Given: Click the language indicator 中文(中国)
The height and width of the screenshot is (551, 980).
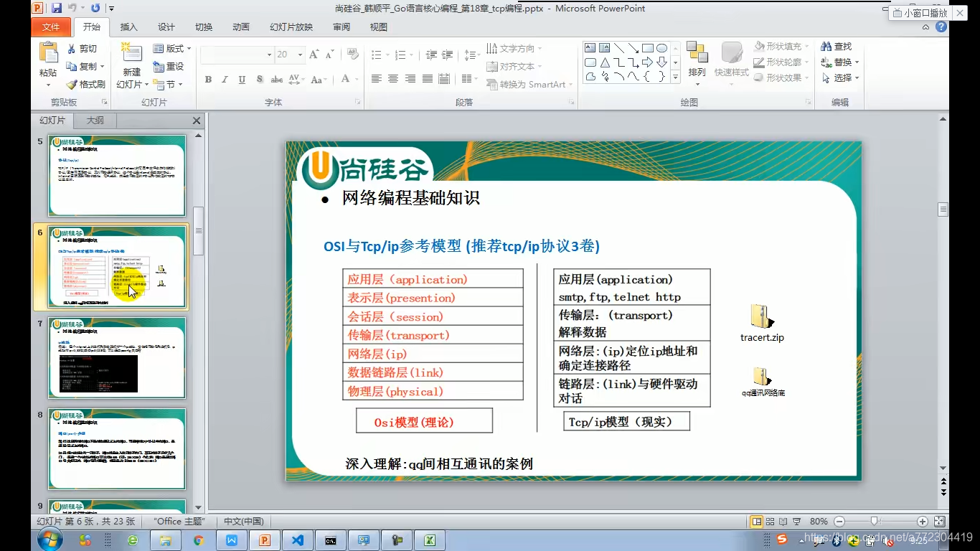Looking at the screenshot, I should [243, 522].
